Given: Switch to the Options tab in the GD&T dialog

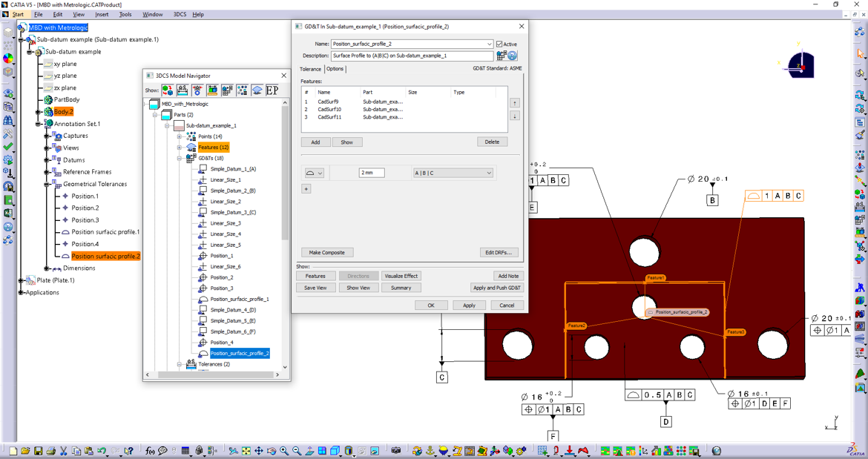Looking at the screenshot, I should (335, 68).
